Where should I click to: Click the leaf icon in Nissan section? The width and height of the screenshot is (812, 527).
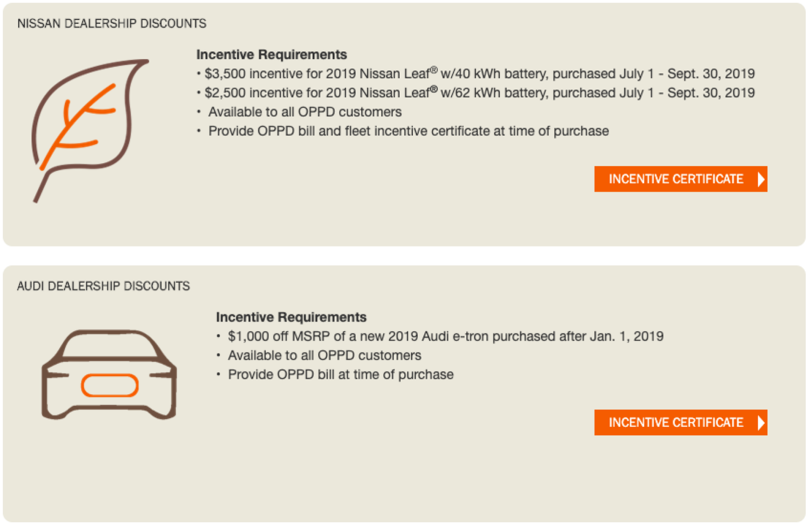pyautogui.click(x=90, y=131)
